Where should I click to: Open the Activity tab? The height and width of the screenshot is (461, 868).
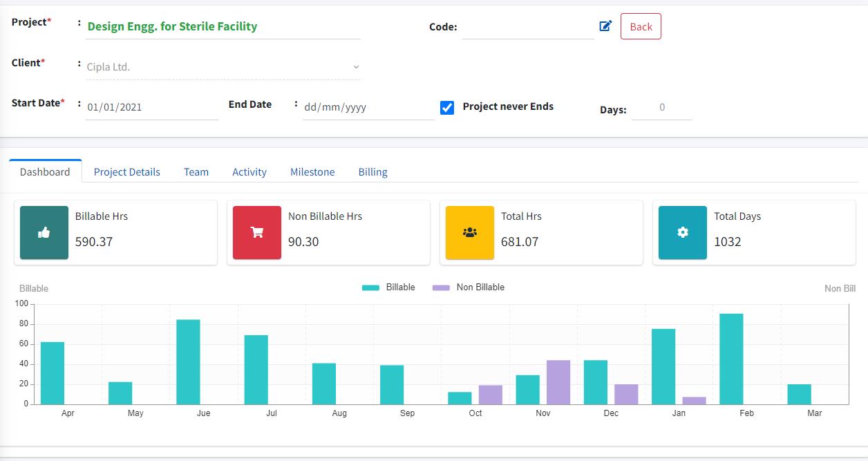pos(249,172)
